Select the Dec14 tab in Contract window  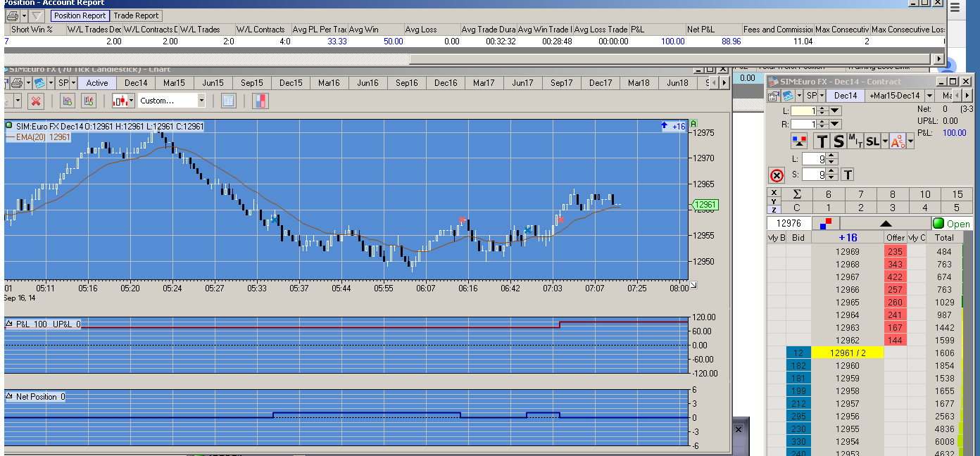click(x=846, y=96)
